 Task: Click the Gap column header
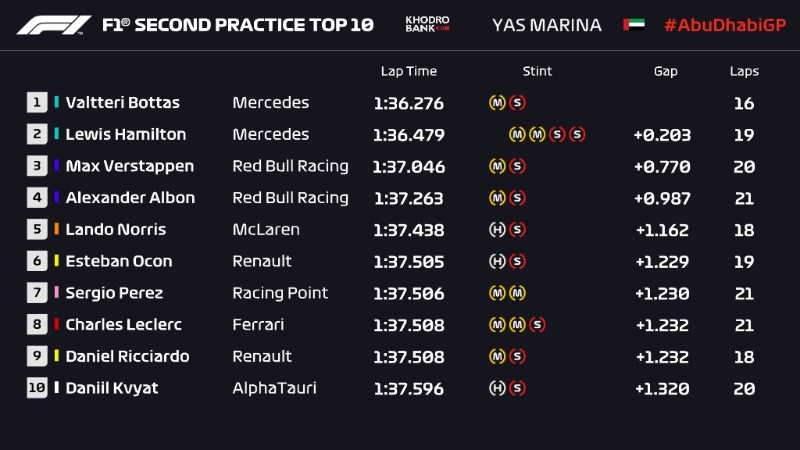(x=665, y=71)
